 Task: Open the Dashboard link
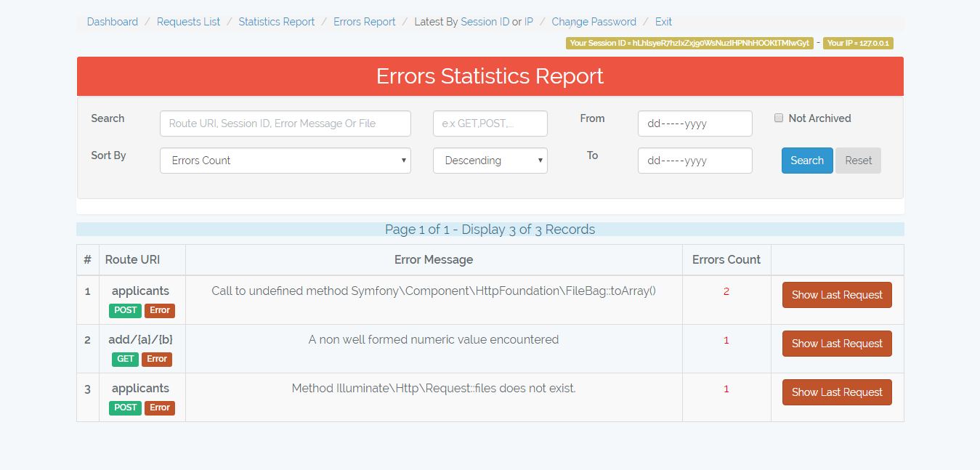112,22
